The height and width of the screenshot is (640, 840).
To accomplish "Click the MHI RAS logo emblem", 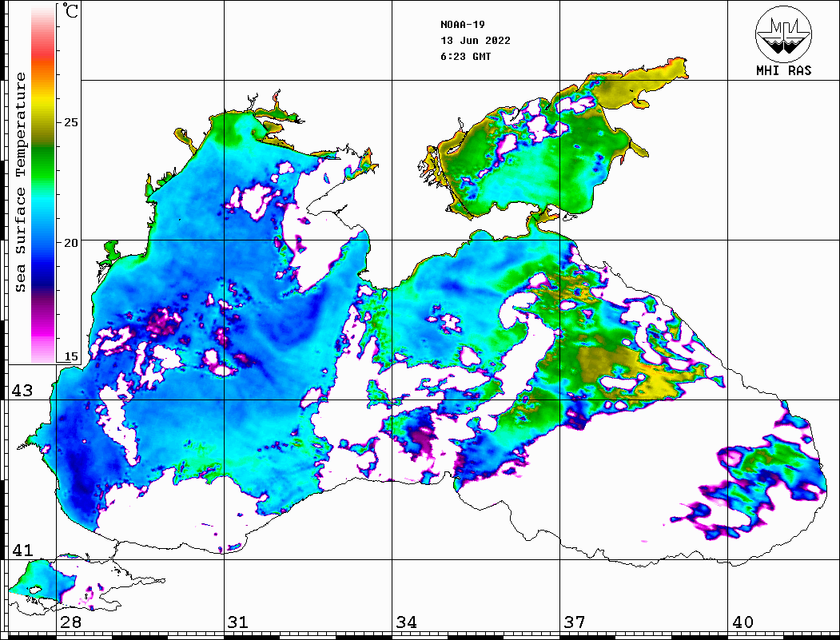I will pyautogui.click(x=783, y=34).
